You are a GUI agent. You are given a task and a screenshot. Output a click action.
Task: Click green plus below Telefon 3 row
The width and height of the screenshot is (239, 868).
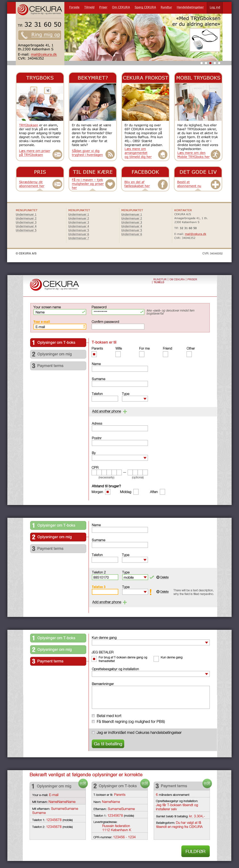click(x=125, y=602)
